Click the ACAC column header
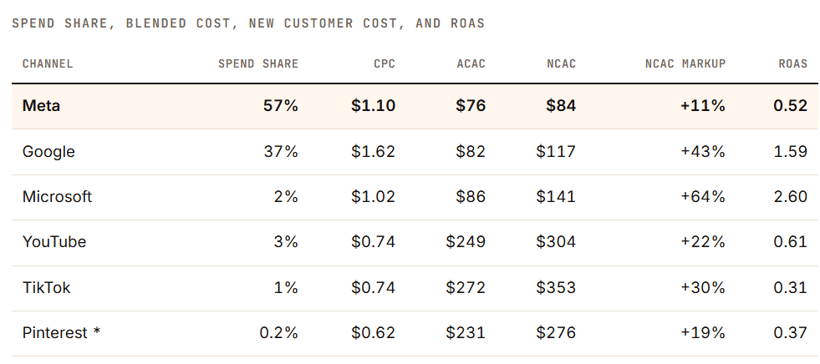The image size is (820, 364). [x=471, y=64]
